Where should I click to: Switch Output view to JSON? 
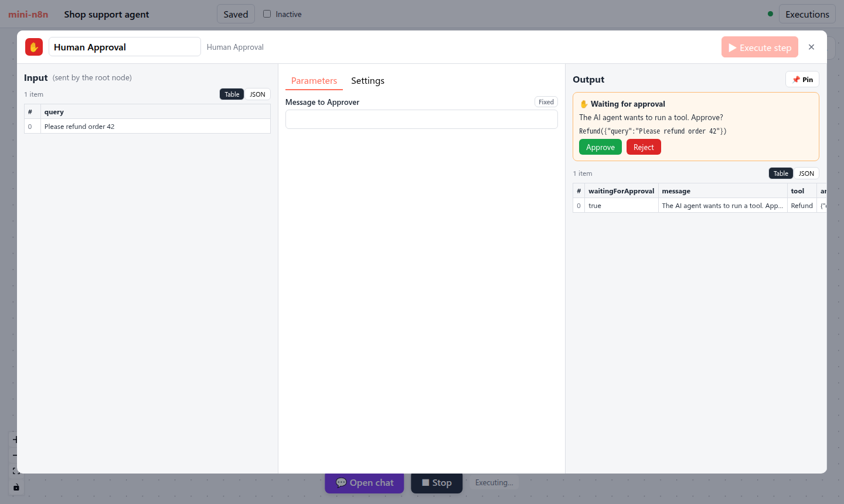806,173
